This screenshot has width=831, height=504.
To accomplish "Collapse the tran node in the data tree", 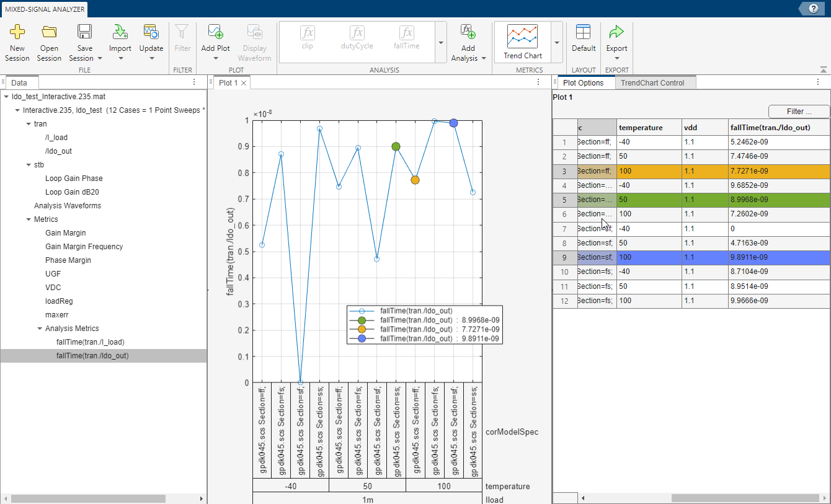I will tap(27, 123).
